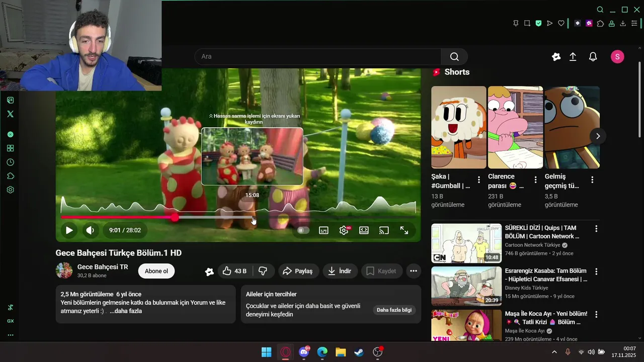Show next Shorts with arrow

click(598, 136)
